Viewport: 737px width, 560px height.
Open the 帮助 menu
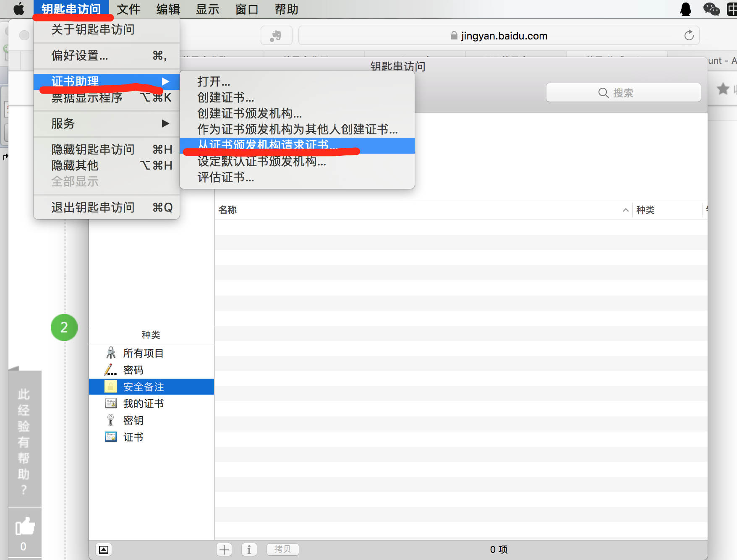(286, 9)
